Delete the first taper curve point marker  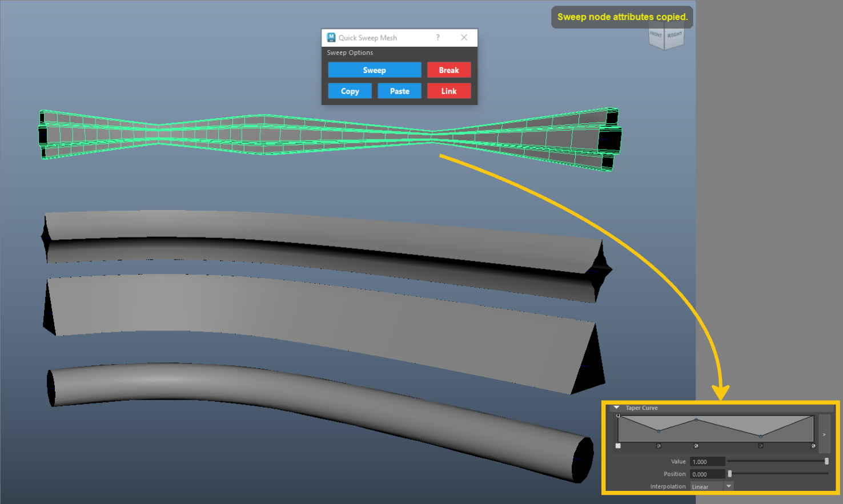click(618, 446)
